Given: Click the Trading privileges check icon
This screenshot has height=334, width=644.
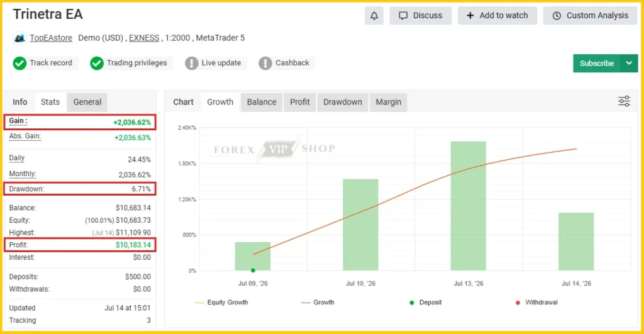Looking at the screenshot, I should tap(96, 64).
